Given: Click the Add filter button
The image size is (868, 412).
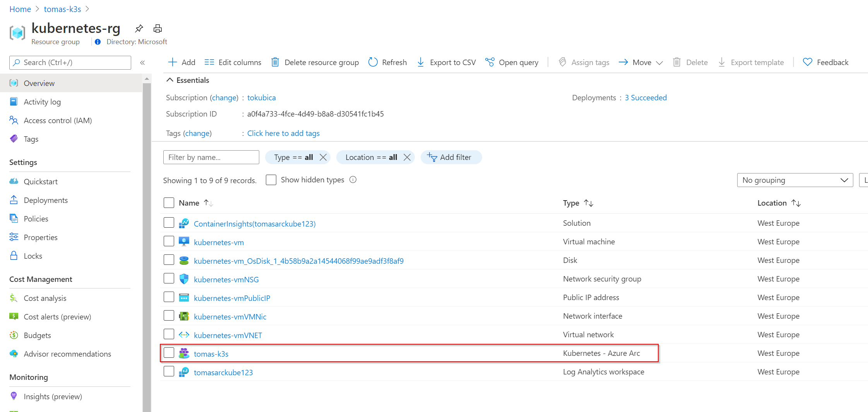Looking at the screenshot, I should [x=451, y=157].
